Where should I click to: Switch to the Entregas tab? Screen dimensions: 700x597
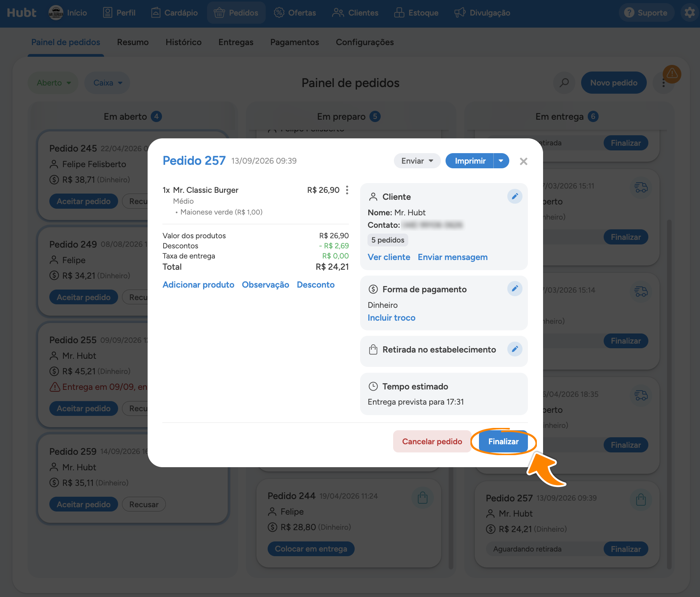[x=236, y=42]
